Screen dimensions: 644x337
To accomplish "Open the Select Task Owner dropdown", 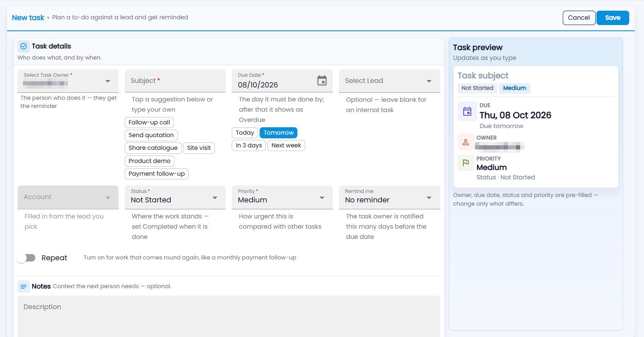I will pyautogui.click(x=68, y=81).
